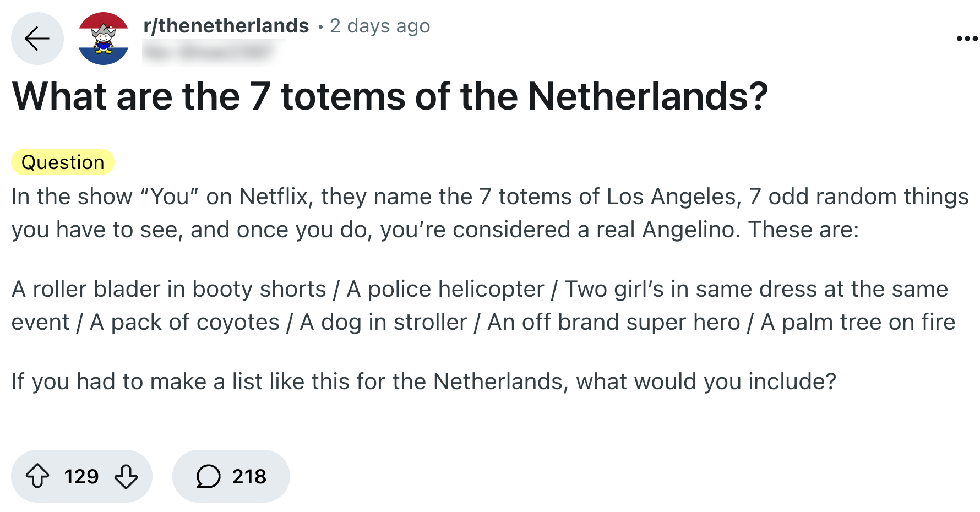
Task: Click the text "A pack of coyotes"
Action: [x=184, y=323]
